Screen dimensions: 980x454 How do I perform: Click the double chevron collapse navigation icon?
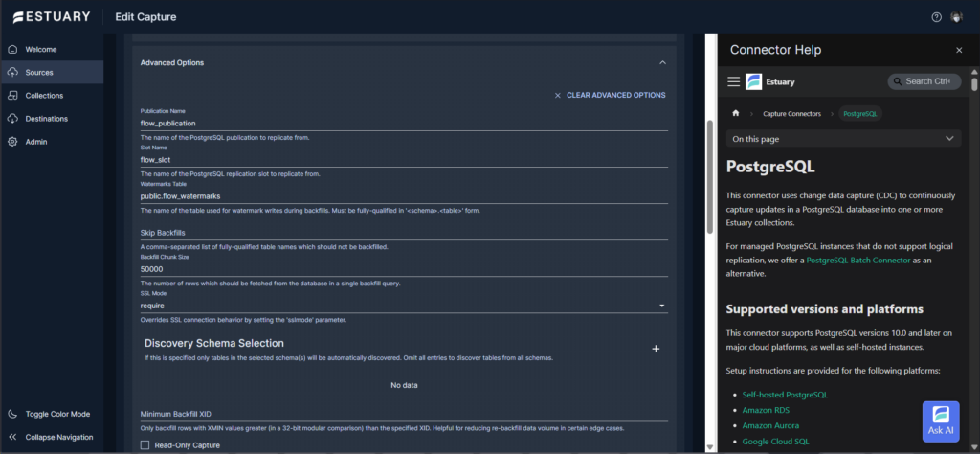pyautogui.click(x=12, y=437)
